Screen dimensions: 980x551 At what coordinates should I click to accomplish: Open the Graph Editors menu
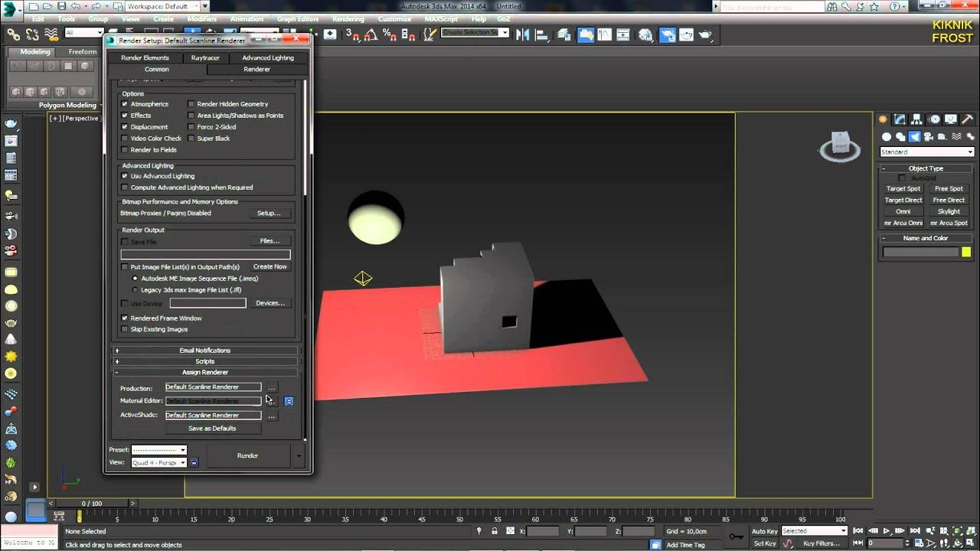pyautogui.click(x=297, y=19)
